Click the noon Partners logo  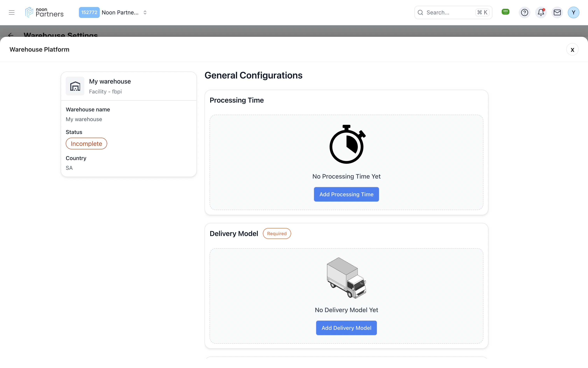pyautogui.click(x=44, y=12)
